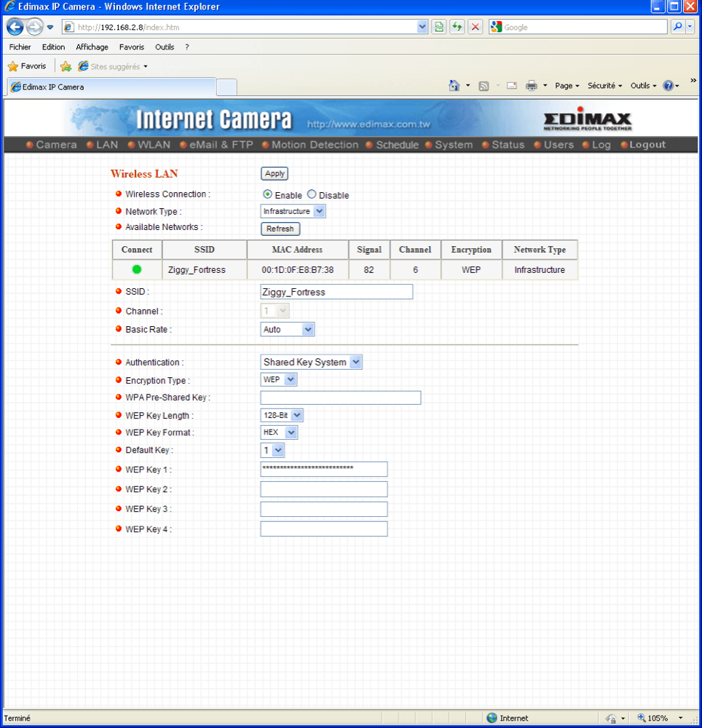Screen dimensions: 702x728
Task: Open the LAN settings page
Action: coord(103,145)
